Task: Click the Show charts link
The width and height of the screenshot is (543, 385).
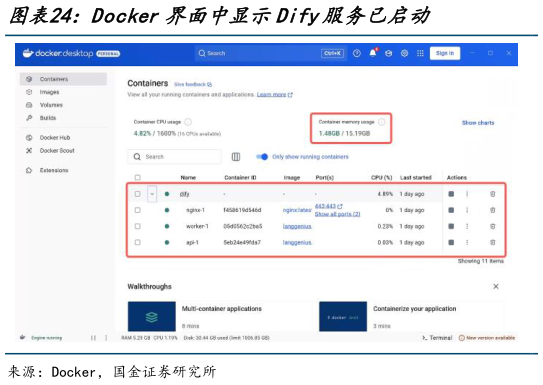Action: point(478,123)
